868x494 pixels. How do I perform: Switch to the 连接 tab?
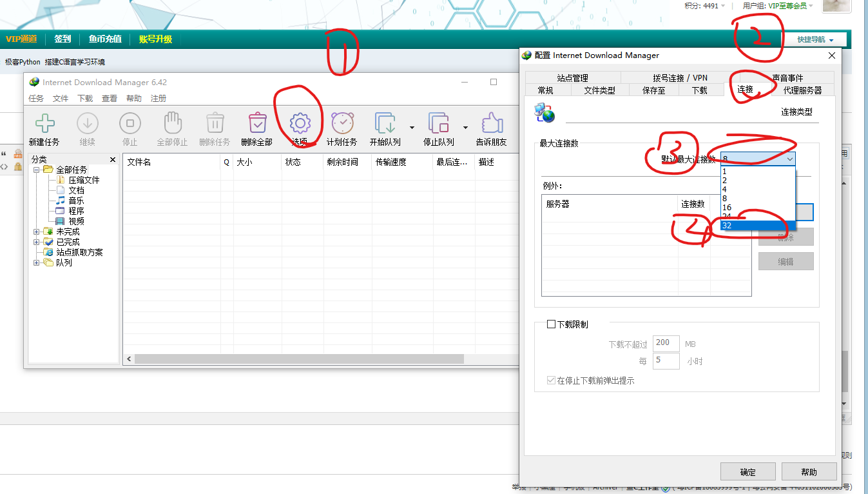(x=746, y=90)
